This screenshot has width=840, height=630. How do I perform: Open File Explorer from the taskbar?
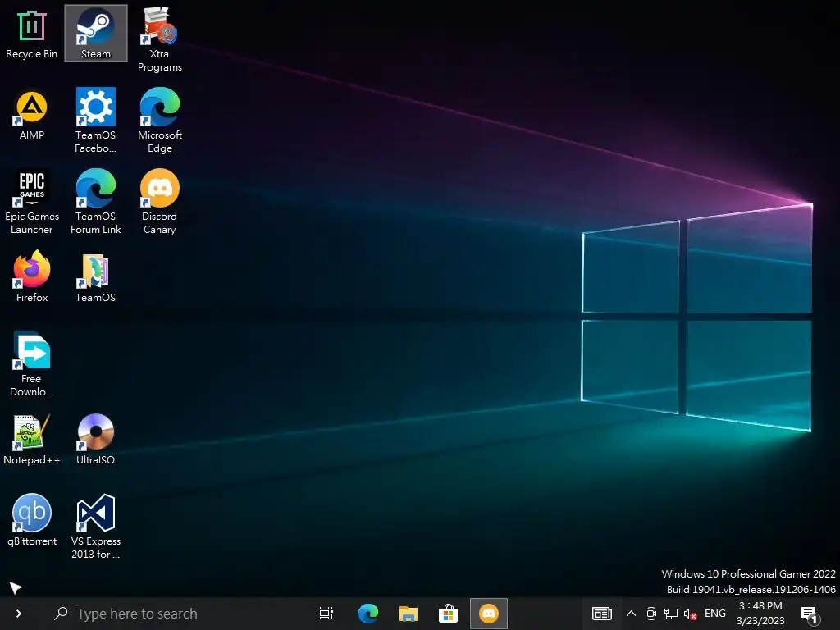click(x=409, y=614)
